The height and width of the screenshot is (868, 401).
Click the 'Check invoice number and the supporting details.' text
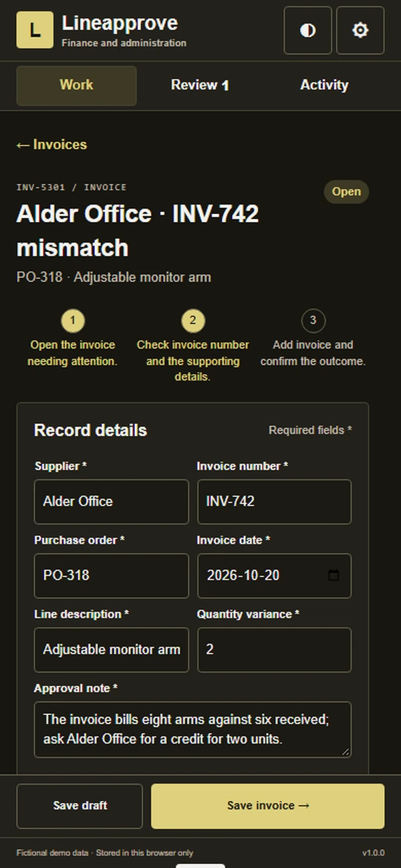click(x=192, y=361)
